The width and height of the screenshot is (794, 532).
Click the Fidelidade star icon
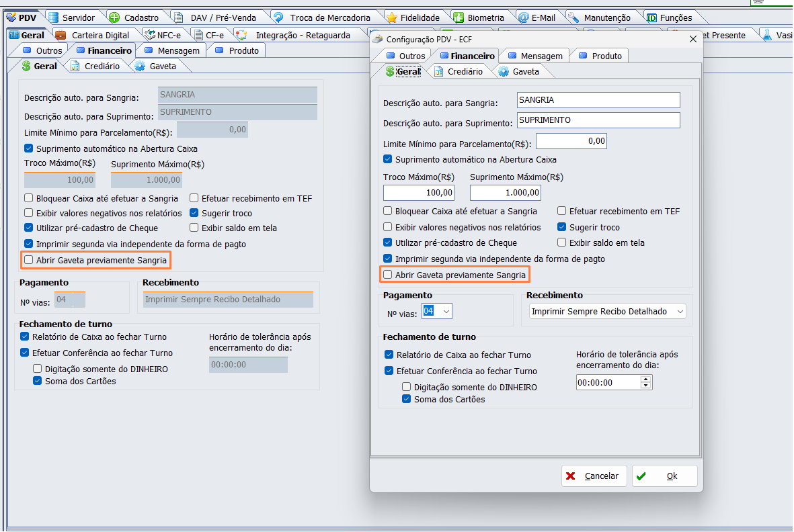(x=391, y=18)
